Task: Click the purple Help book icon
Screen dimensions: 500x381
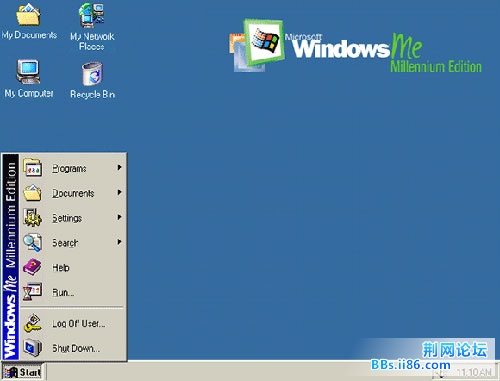Action: click(x=32, y=267)
